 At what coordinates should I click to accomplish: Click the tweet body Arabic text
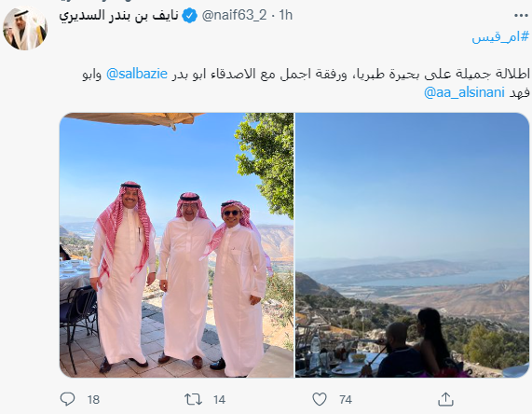pos(306,83)
